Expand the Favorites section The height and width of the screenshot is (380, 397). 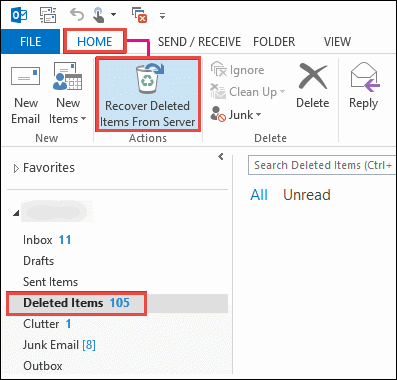16,169
